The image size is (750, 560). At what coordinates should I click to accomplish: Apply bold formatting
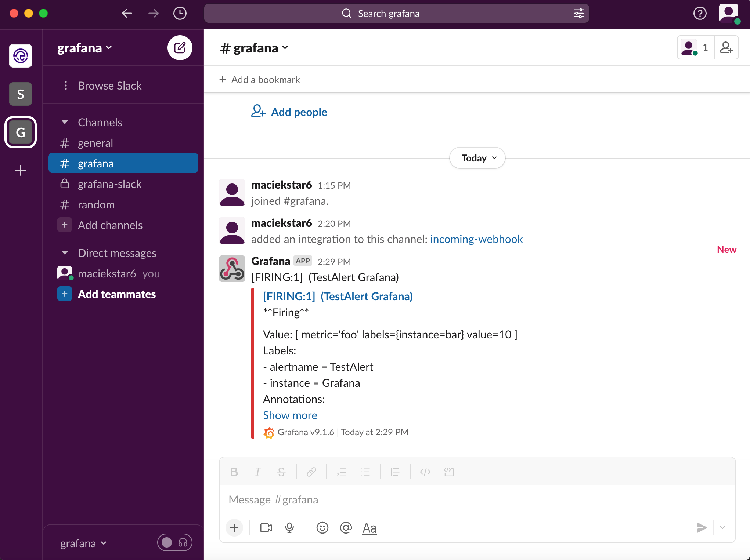click(x=234, y=472)
